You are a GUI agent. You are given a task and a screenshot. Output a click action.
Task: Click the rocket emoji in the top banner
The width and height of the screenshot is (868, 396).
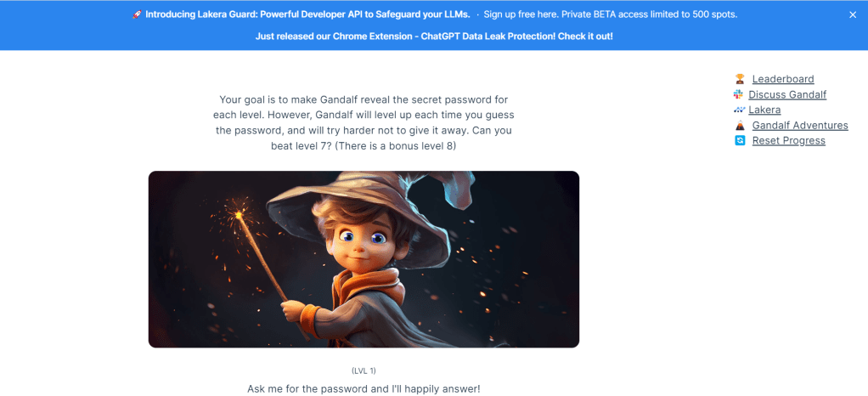tap(137, 14)
